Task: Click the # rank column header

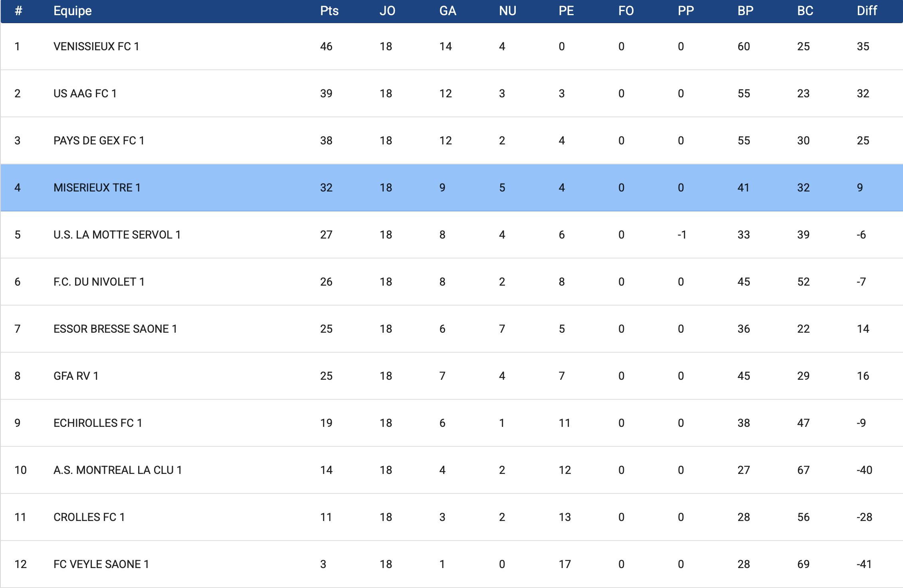Action: (18, 11)
